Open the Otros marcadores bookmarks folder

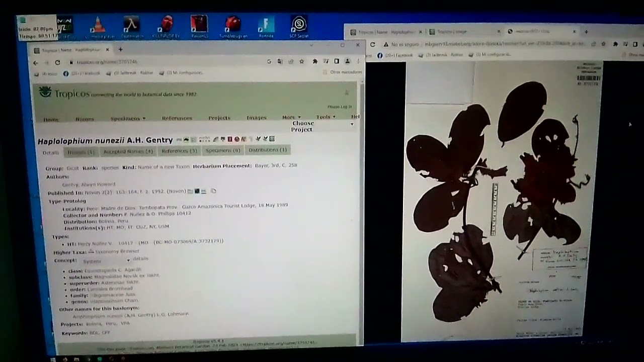click(342, 72)
